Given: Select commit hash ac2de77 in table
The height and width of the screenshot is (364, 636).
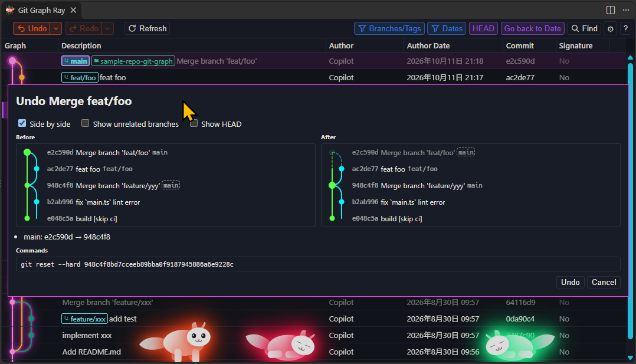Looking at the screenshot, I should pyautogui.click(x=520, y=77).
